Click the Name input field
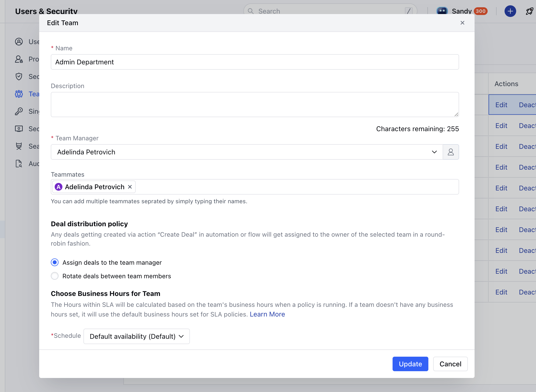Image resolution: width=536 pixels, height=392 pixels. tap(255, 62)
